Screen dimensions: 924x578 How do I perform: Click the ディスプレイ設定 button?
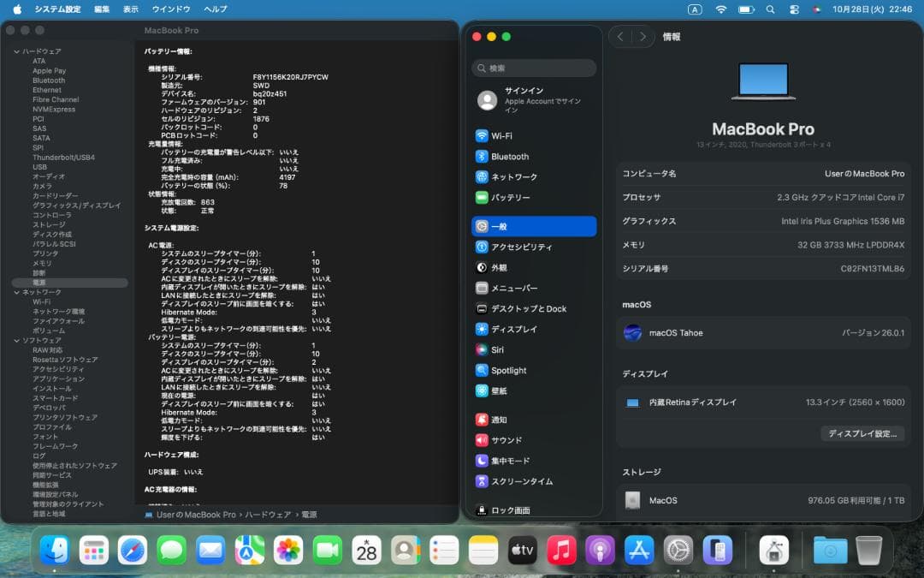[x=862, y=433]
